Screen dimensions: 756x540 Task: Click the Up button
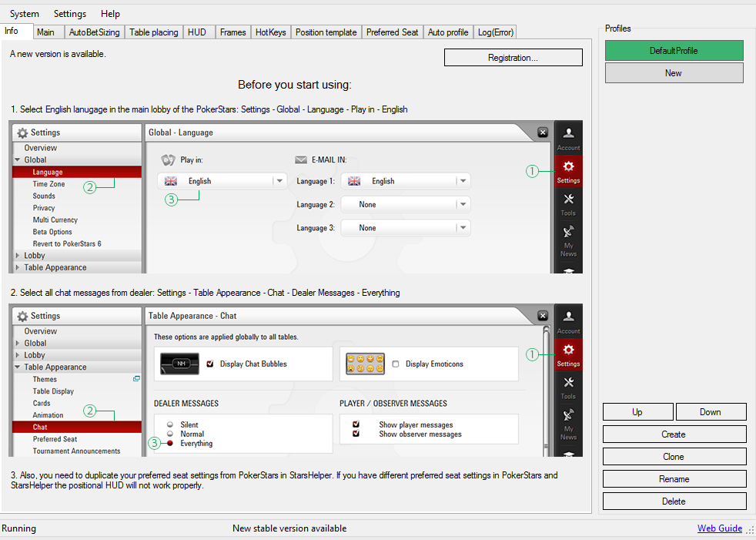[x=637, y=411]
